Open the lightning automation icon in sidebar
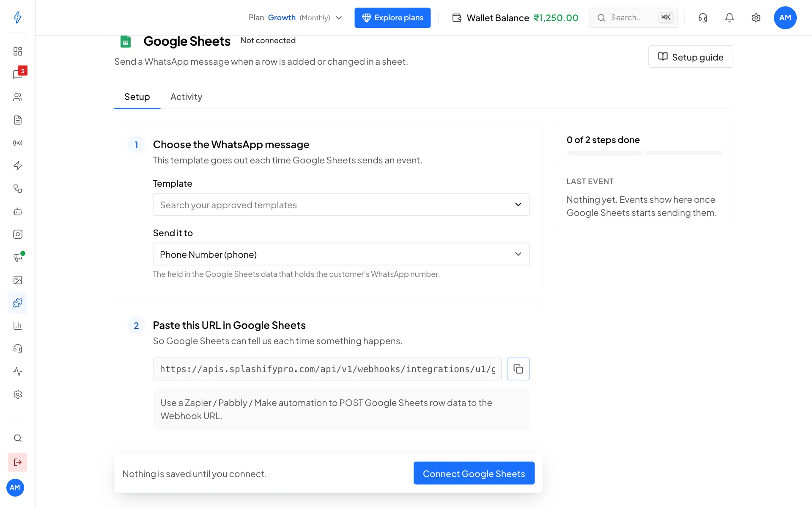Viewport: 812px width, 508px height. coord(17,166)
